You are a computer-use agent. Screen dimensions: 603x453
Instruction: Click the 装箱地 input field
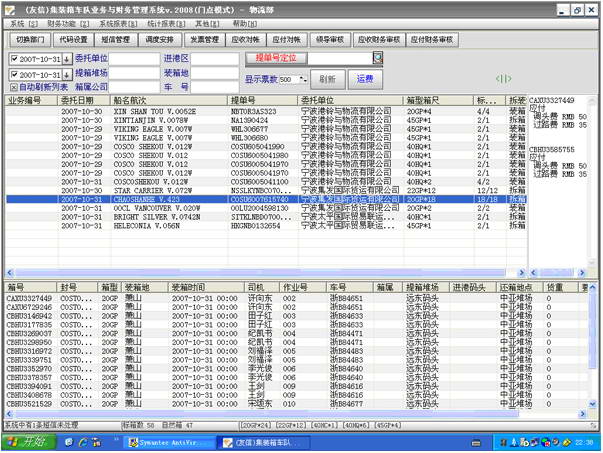[215, 73]
